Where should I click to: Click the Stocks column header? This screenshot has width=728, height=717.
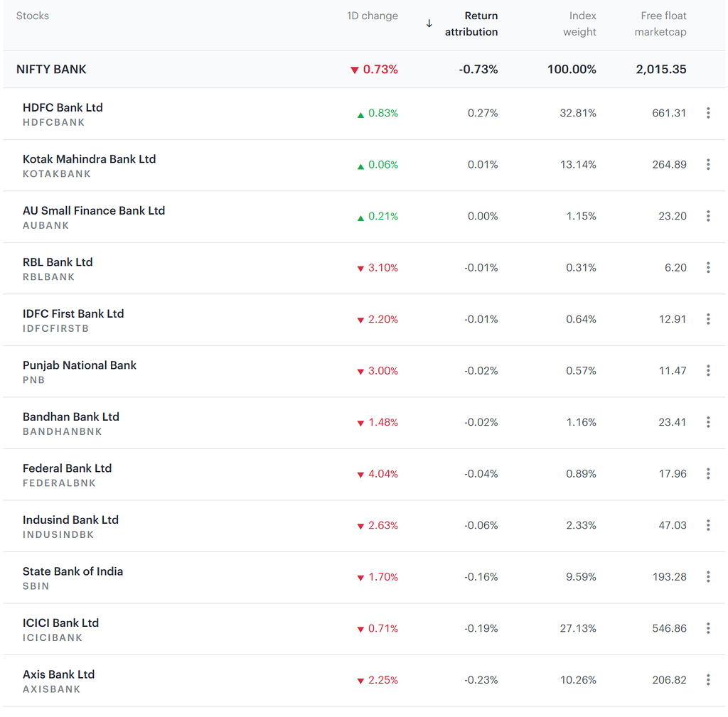click(x=32, y=15)
